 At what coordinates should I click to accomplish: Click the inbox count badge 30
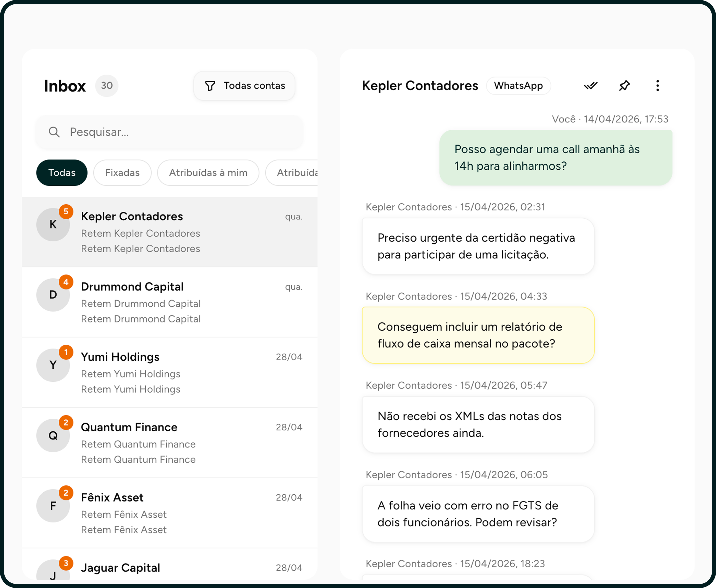[x=107, y=86]
